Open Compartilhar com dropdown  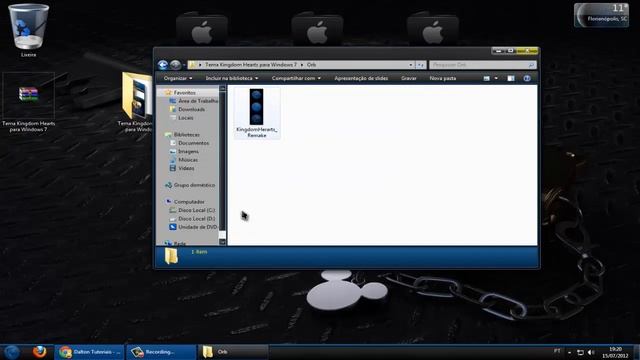[x=296, y=78]
